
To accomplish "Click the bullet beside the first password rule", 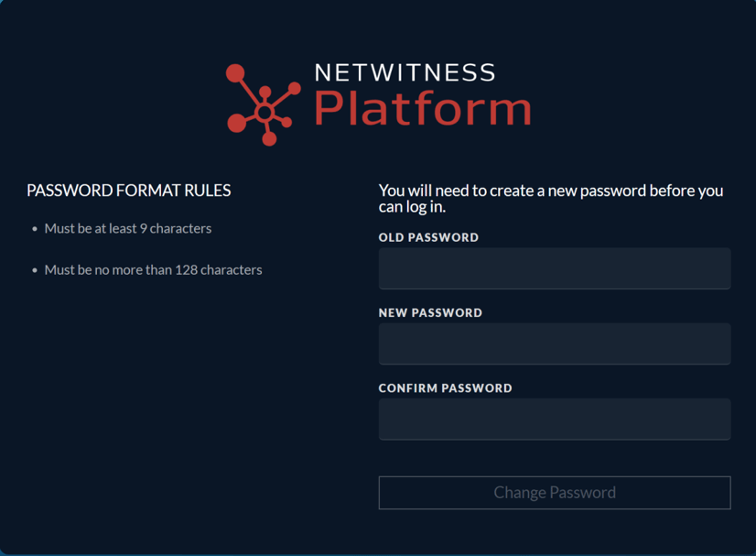I will point(34,228).
